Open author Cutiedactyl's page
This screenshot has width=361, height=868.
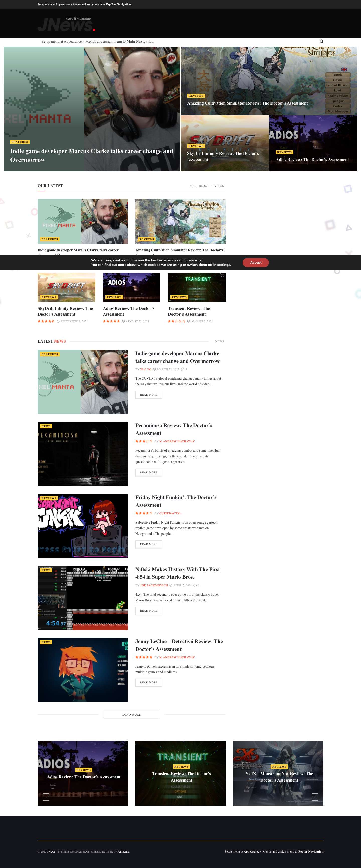point(170,514)
